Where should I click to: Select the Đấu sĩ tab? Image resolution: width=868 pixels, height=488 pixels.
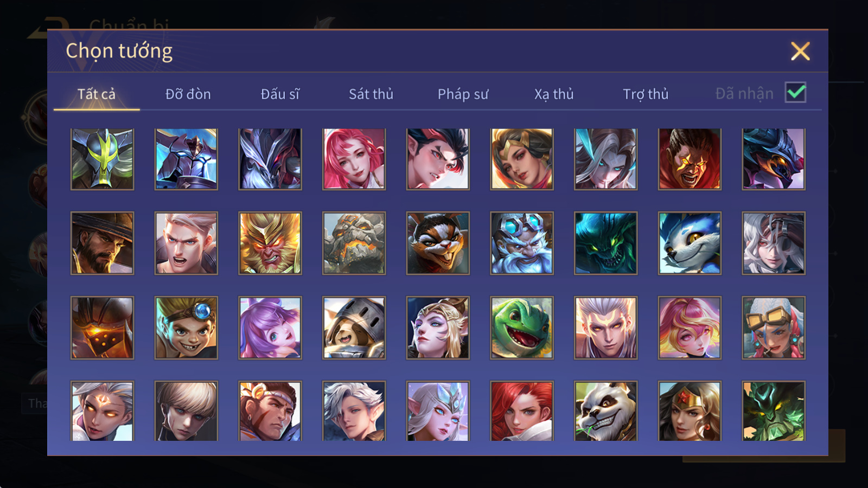point(280,94)
